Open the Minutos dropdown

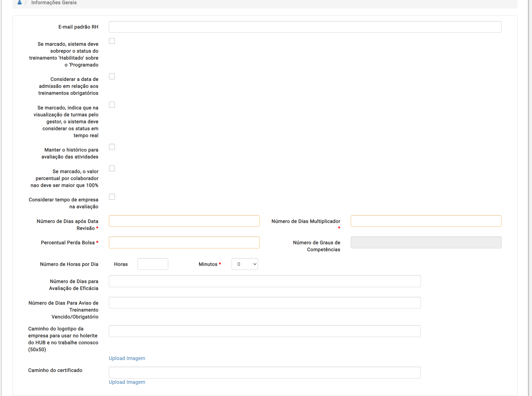tap(245, 264)
